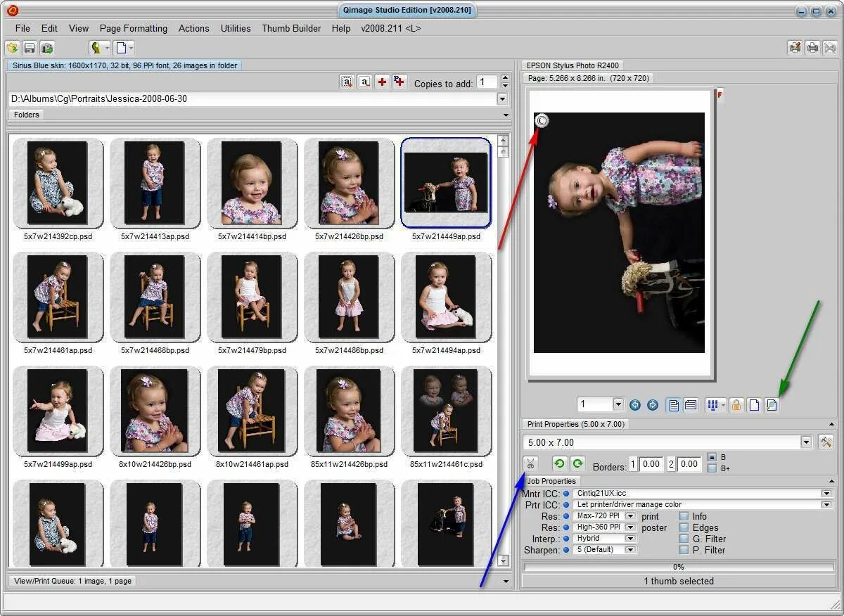Open the Max-720 PPI resolution dropdown
Viewport: 844px width, 616px height.
(x=630, y=516)
